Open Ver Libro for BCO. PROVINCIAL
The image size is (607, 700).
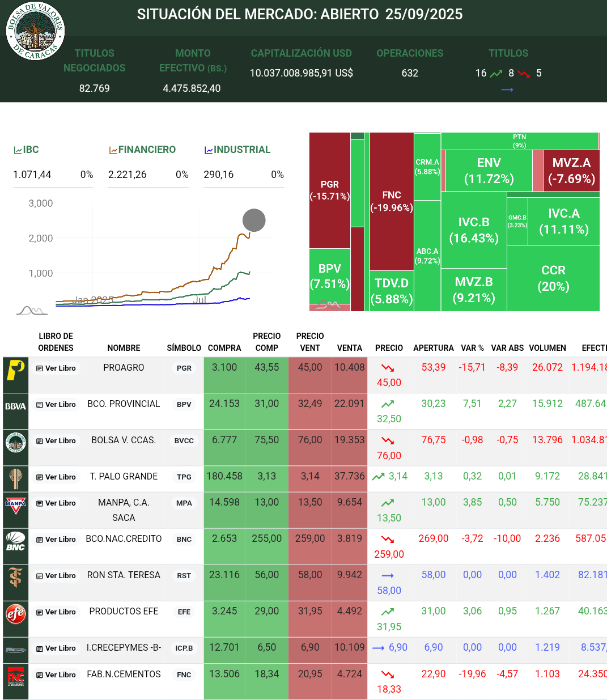56,405
